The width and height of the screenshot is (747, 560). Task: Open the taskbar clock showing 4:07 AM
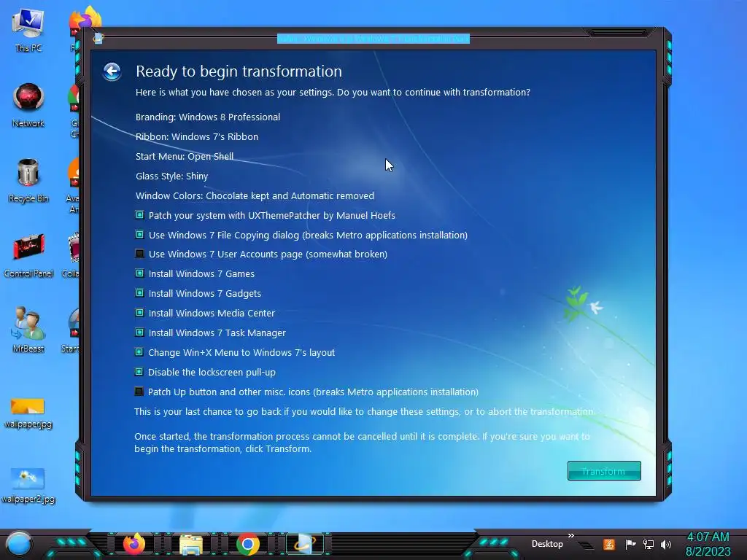[x=708, y=544]
